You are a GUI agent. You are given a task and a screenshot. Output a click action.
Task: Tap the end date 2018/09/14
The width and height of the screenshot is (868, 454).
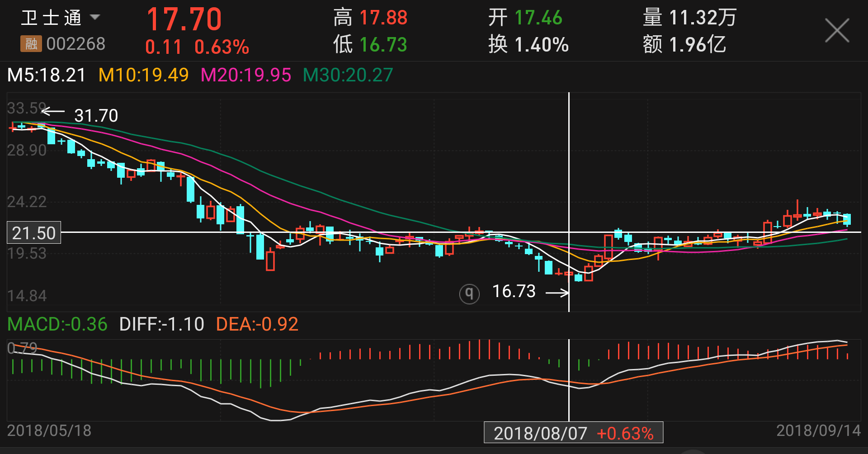click(x=819, y=430)
